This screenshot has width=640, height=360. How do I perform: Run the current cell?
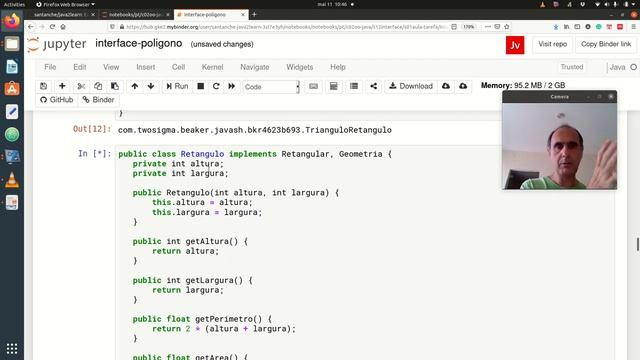point(177,86)
